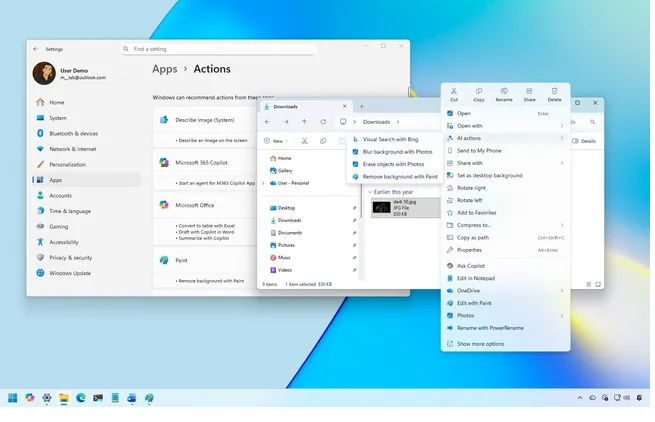The height and width of the screenshot is (422, 655).
Task: Open System in Settings sidebar
Action: (x=86, y=118)
